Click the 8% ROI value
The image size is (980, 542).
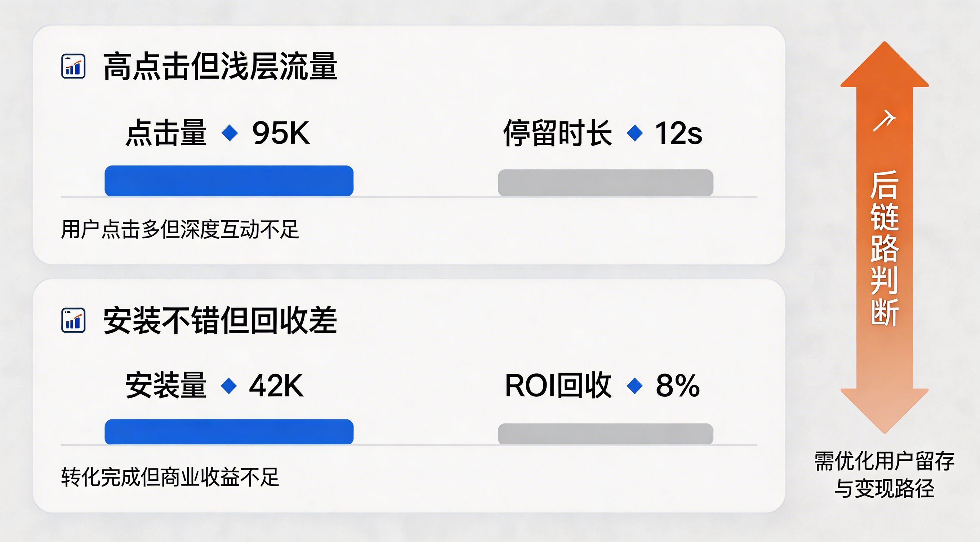[x=678, y=386]
